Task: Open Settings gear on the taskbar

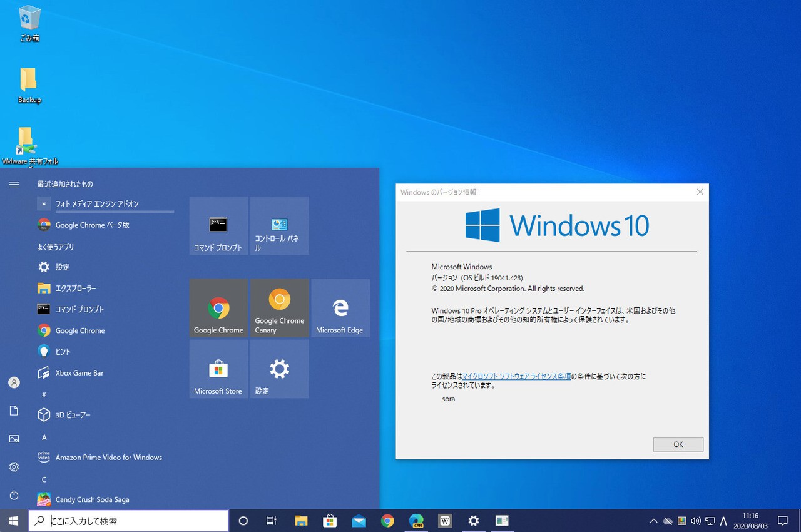Action: 474,521
